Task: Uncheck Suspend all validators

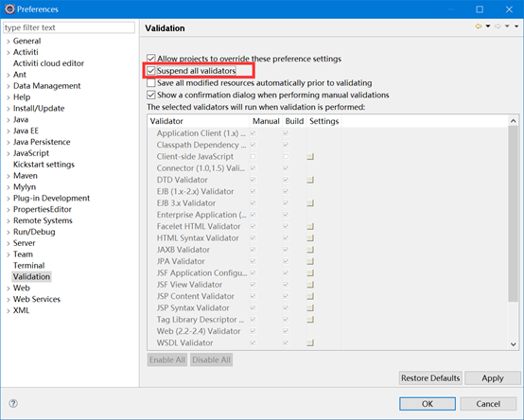Action: pos(151,71)
